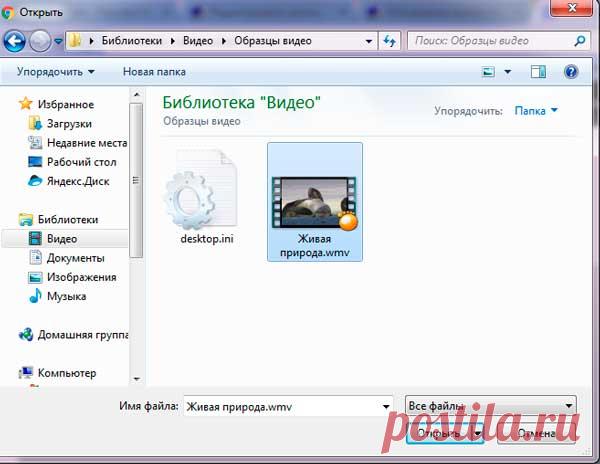
Task: Click the change view icon in toolbar
Action: tap(489, 72)
